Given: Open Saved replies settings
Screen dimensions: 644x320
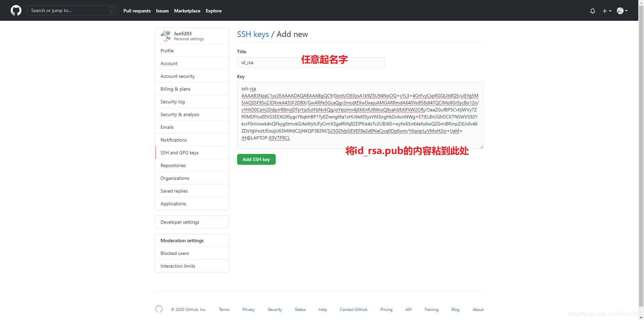Looking at the screenshot, I should pos(192,191).
